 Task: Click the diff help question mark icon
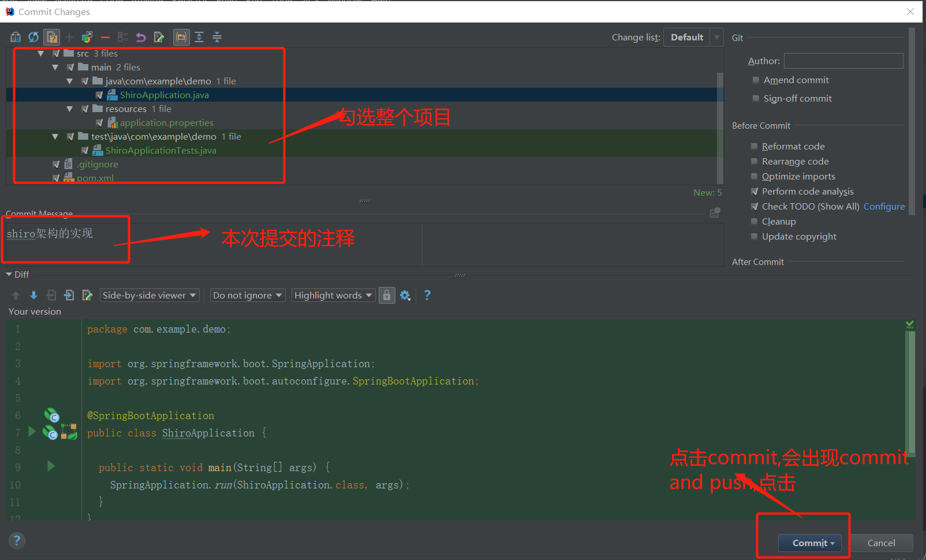427,295
